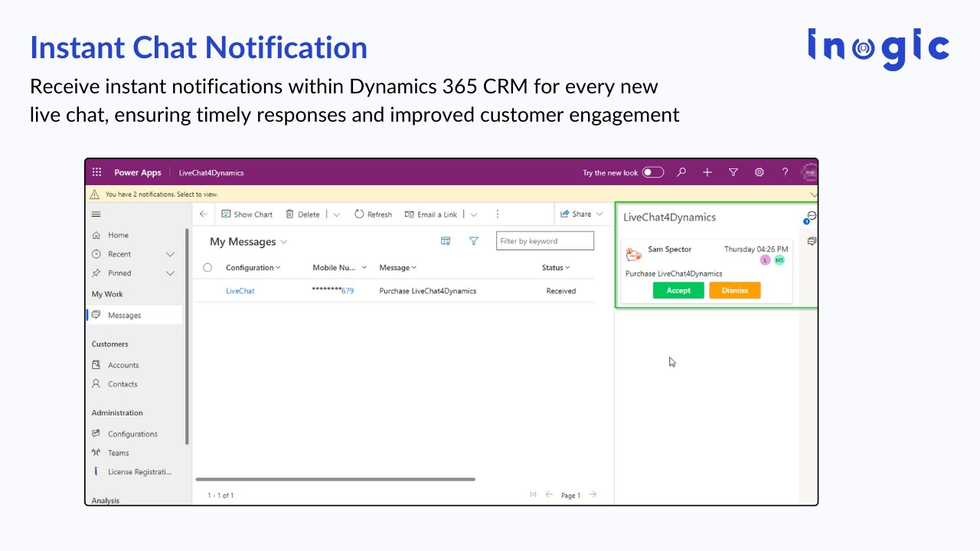Click the orange chat avatar next to Sam Spector
Image resolution: width=980 pixels, height=551 pixels.
coord(633,255)
